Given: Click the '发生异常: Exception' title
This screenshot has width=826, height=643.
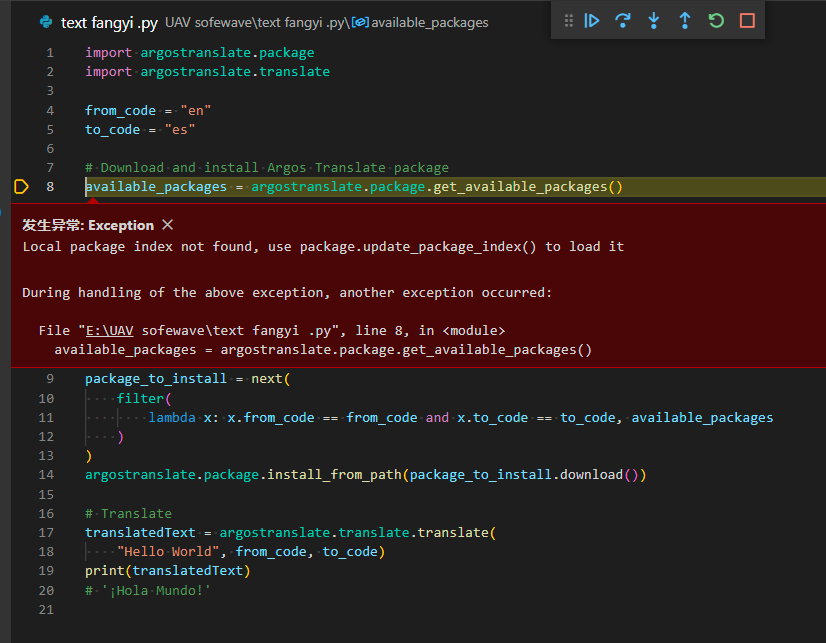Looking at the screenshot, I should [x=88, y=225].
